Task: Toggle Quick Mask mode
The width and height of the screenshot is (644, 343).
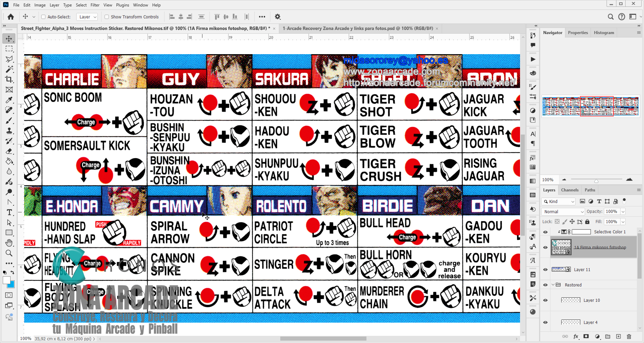Action: point(9,295)
